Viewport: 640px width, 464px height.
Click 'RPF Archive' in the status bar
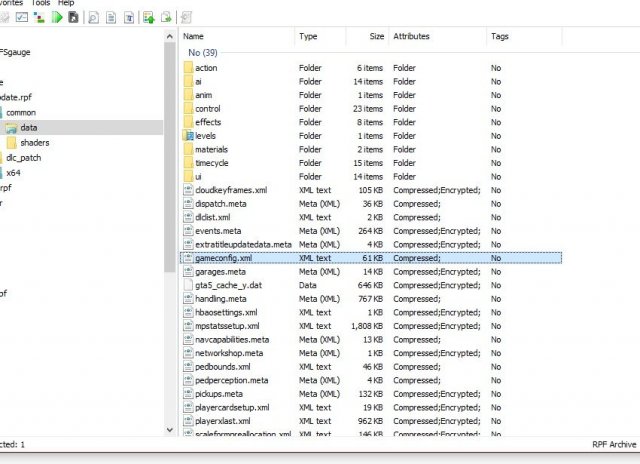[614, 444]
